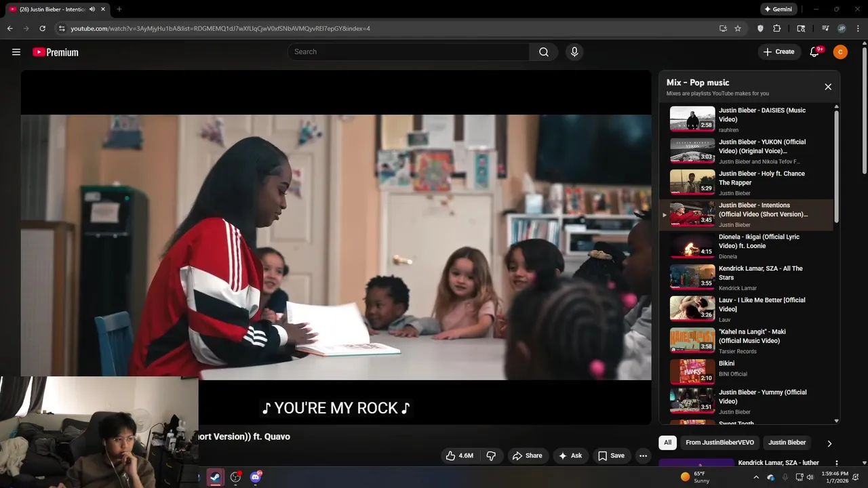Reload the current page
This screenshot has height=488, width=868.
[x=42, y=28]
